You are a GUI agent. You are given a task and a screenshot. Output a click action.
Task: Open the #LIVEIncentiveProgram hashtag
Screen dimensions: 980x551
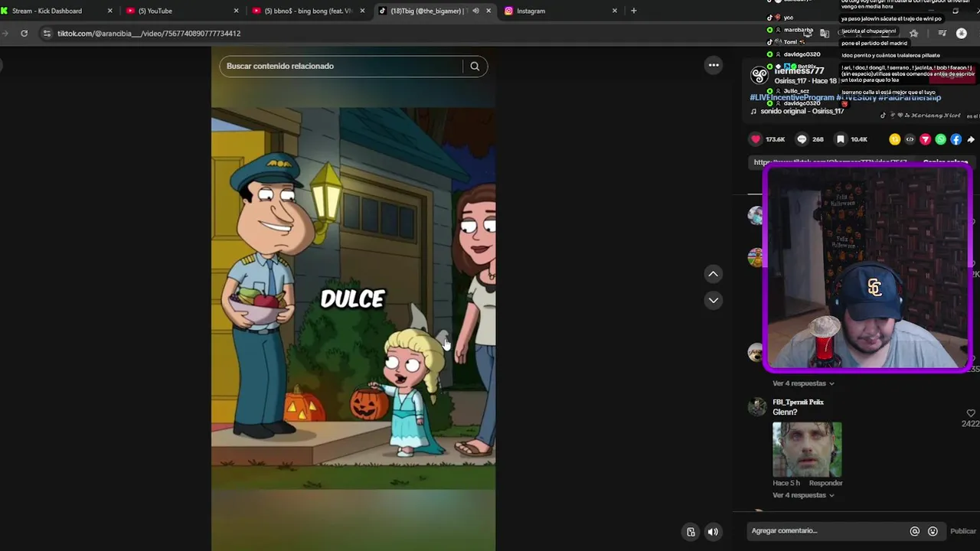click(x=792, y=98)
